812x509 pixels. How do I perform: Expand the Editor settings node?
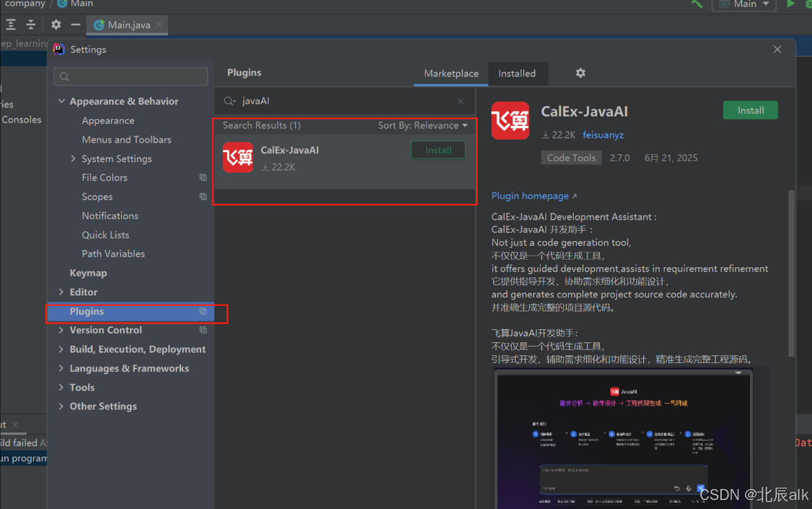(x=61, y=292)
